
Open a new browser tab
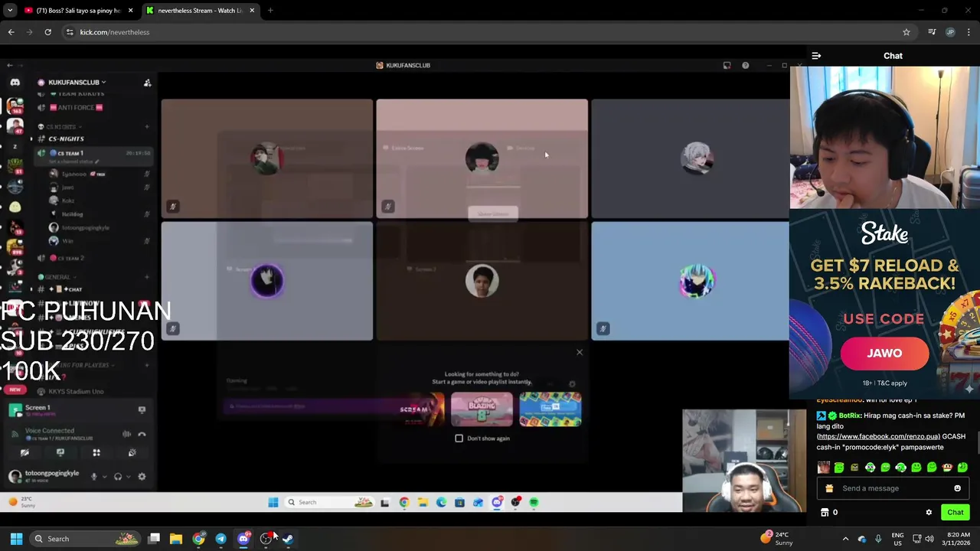270,11
